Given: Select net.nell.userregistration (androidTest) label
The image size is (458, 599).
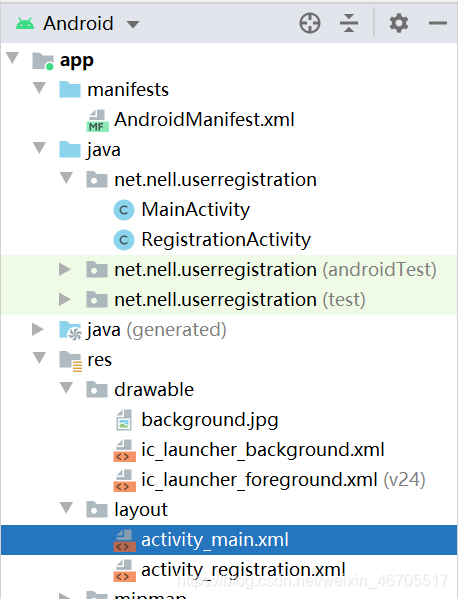Looking at the screenshot, I should (275, 270).
